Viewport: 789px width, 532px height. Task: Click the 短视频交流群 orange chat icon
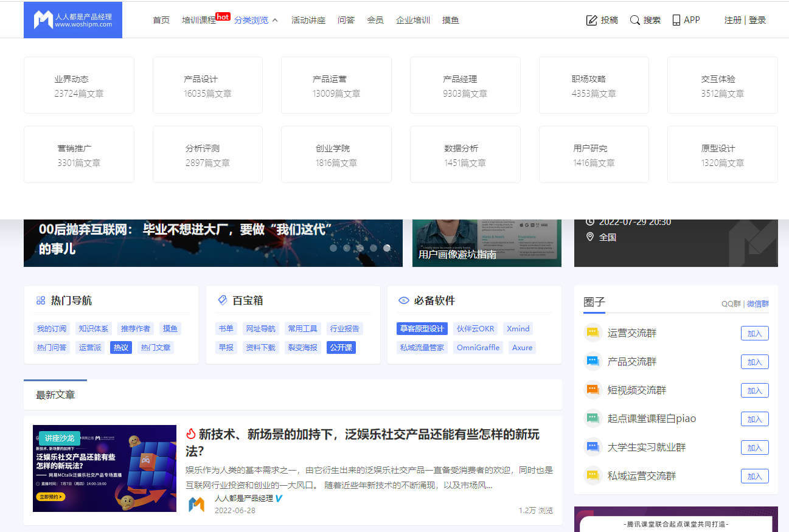tap(593, 390)
